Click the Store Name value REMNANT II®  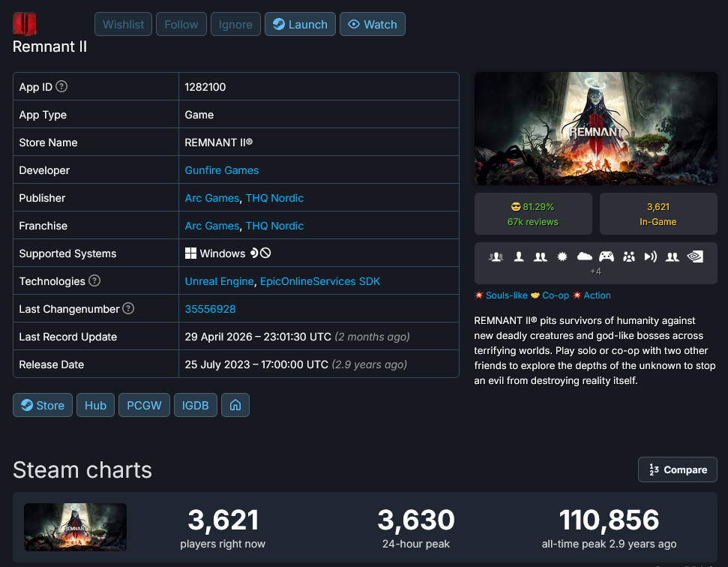click(219, 142)
